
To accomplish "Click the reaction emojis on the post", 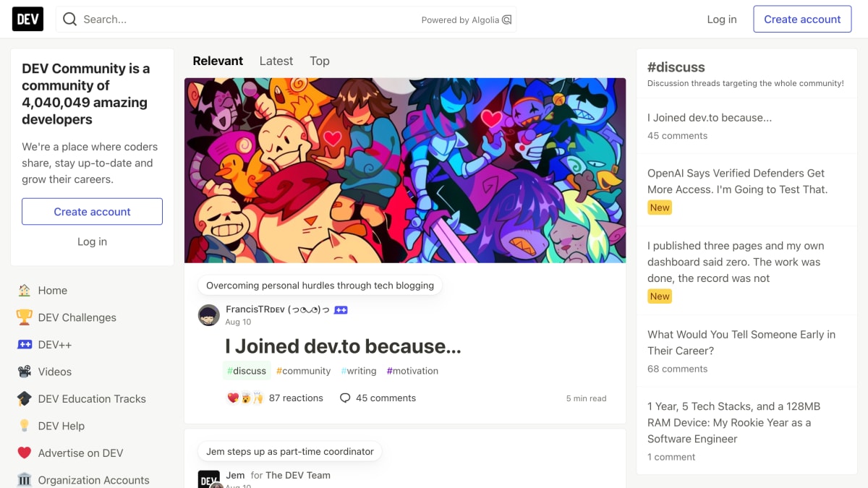I will [244, 398].
